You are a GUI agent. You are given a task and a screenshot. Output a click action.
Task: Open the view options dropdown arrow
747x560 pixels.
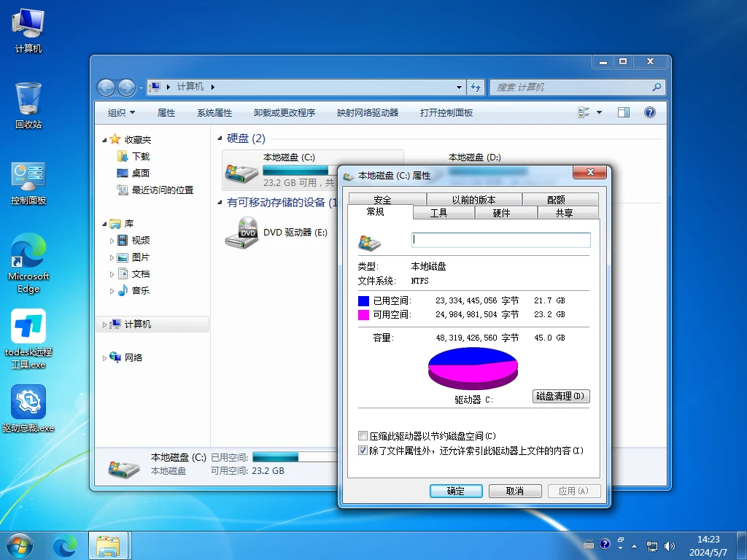click(x=600, y=112)
